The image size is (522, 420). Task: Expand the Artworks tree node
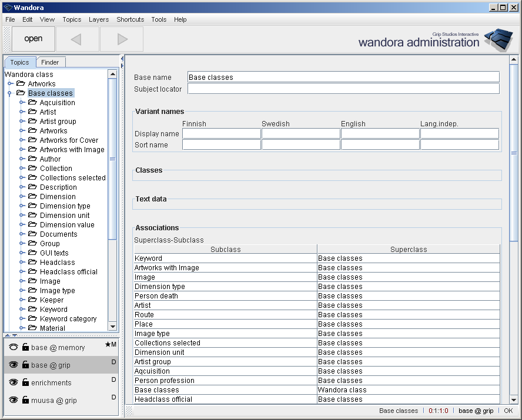pos(10,84)
